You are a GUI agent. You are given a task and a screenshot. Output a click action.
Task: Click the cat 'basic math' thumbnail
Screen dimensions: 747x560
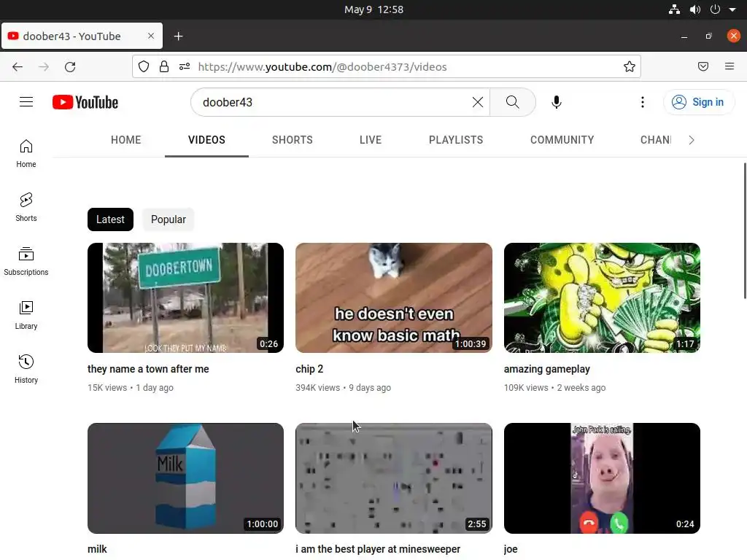[x=393, y=297]
